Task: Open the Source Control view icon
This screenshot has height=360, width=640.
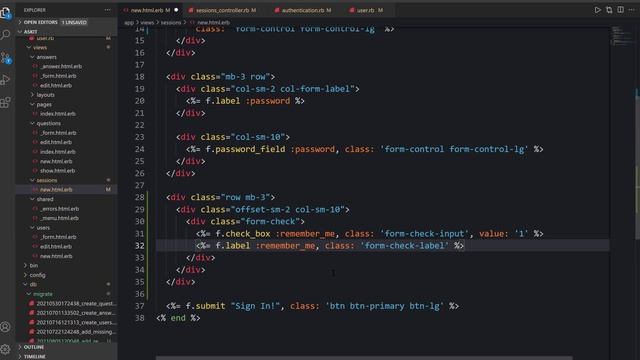Action: 6,58
